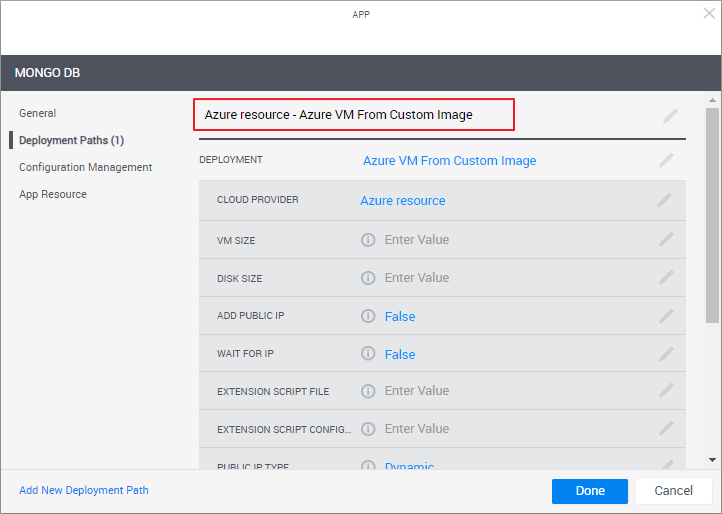
Task: Click info icon next to VM Size
Action: click(x=368, y=240)
